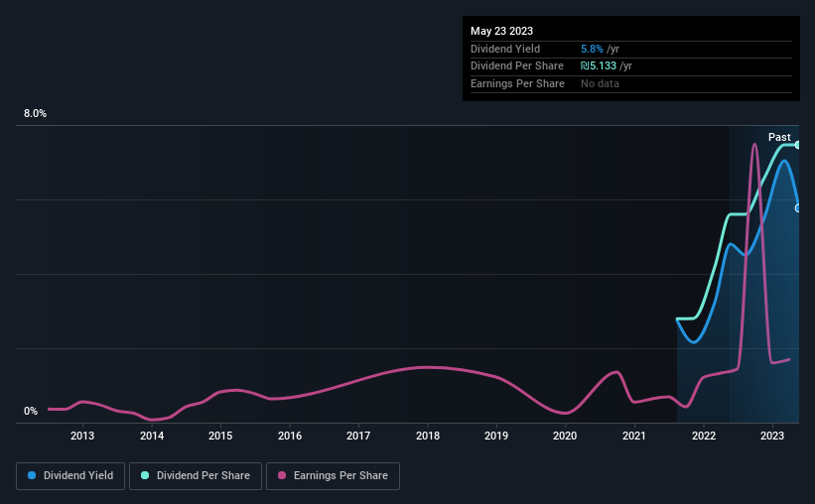The height and width of the screenshot is (504, 815).
Task: Select the 2013 label on the x-axis
Action: click(82, 436)
